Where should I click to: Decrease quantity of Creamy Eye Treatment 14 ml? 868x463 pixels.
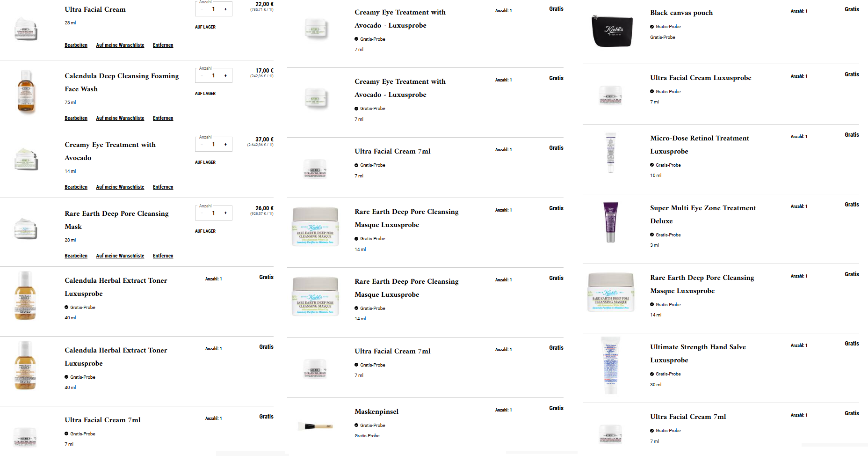[x=202, y=144]
